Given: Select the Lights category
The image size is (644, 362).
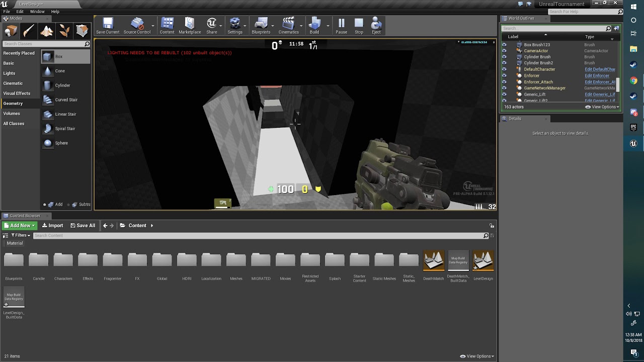Looking at the screenshot, I should (10, 73).
